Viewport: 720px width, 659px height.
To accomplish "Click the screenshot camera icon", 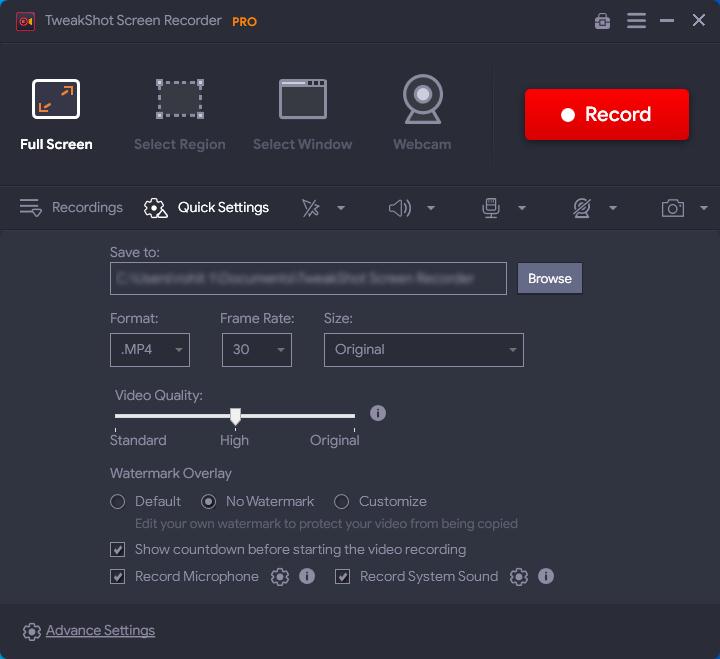I will click(673, 208).
